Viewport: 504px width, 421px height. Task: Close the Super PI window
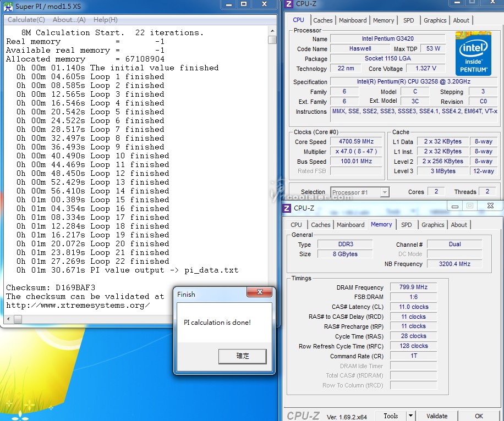tap(264, 4)
